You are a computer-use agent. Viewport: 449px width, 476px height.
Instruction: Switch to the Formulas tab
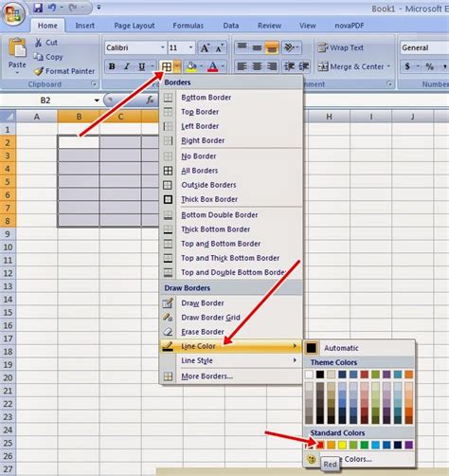pyautogui.click(x=189, y=26)
